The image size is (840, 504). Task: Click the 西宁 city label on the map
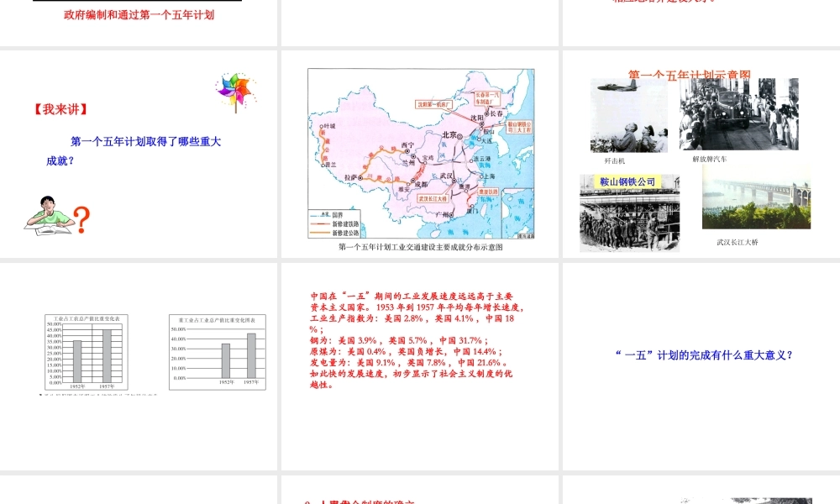(x=407, y=145)
